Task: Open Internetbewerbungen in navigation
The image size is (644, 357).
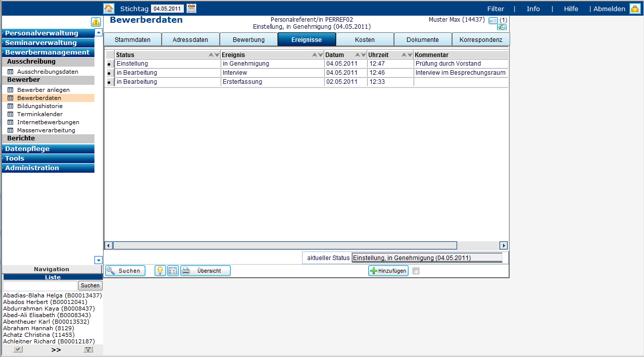Action: pyautogui.click(x=48, y=122)
